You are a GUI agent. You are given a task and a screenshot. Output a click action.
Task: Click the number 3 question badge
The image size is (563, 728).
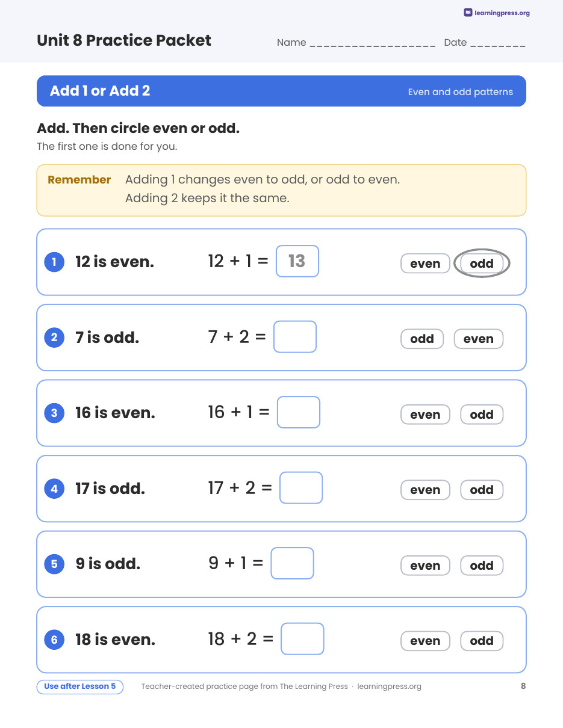point(54,413)
